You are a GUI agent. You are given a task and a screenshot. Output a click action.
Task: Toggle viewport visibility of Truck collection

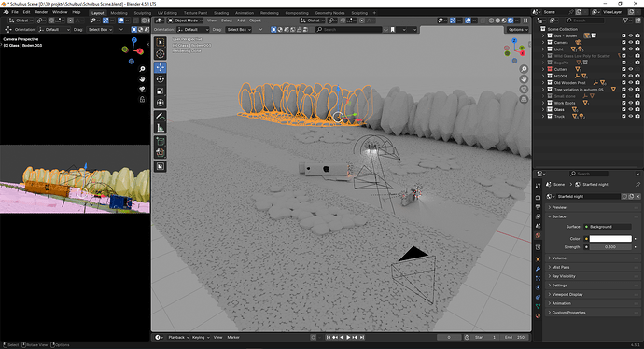(x=630, y=117)
